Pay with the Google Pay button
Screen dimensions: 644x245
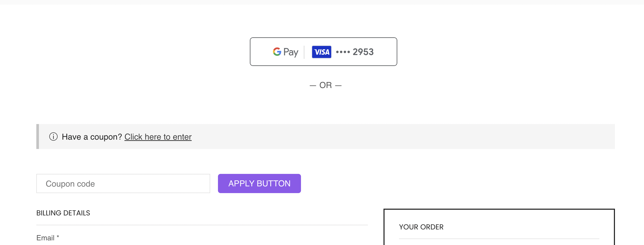tap(323, 52)
